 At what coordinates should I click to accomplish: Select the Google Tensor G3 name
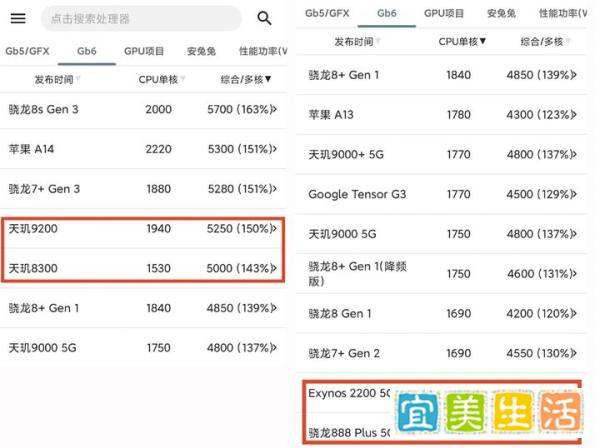coord(357,194)
